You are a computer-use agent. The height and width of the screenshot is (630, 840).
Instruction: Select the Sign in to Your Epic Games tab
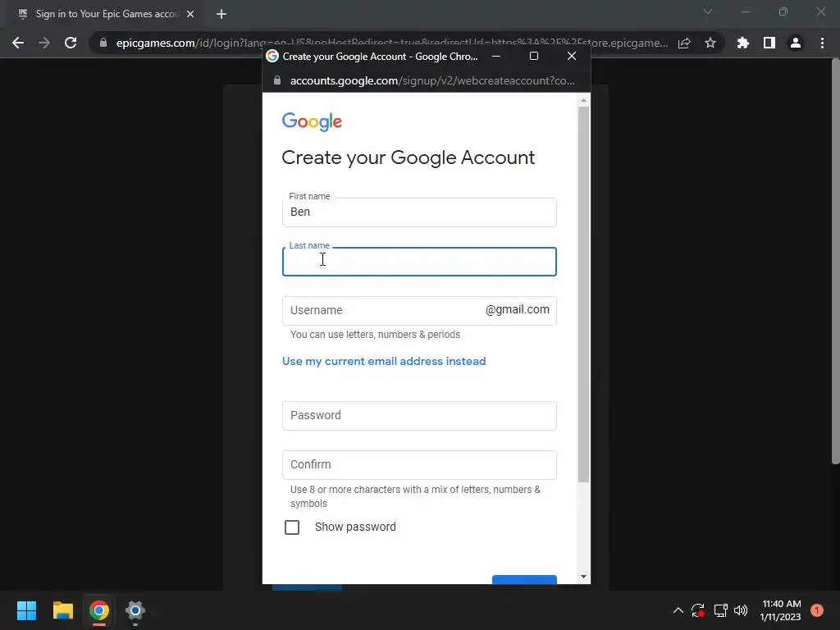[106, 14]
